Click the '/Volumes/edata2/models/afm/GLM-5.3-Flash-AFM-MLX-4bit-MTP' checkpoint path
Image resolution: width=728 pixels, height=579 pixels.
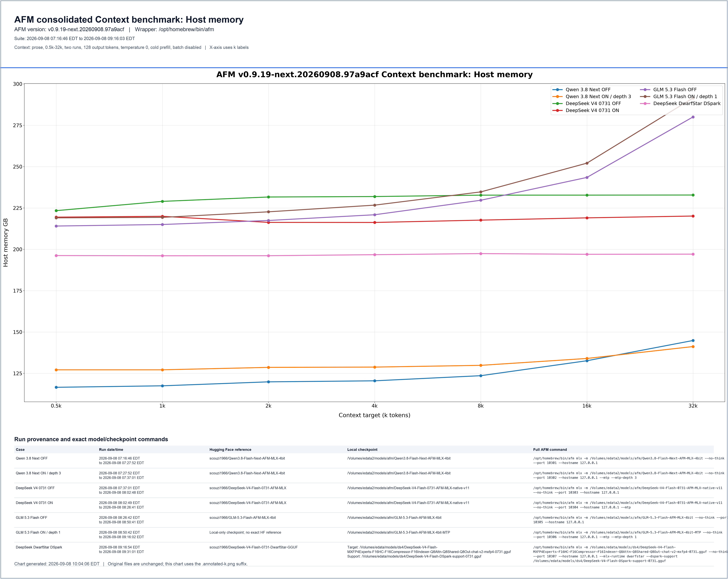tap(399, 532)
